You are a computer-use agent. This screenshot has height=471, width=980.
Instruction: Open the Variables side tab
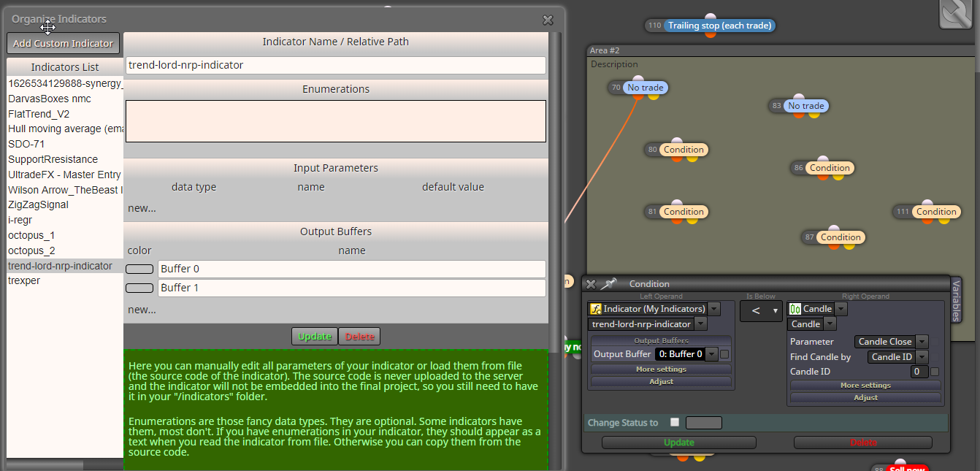(956, 299)
